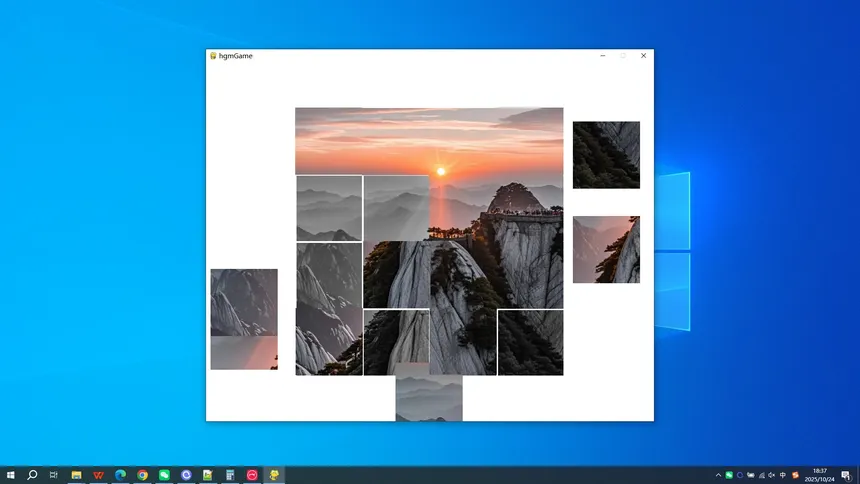
Task: Select the loose pine branch and cliff piece
Action: [x=606, y=249]
